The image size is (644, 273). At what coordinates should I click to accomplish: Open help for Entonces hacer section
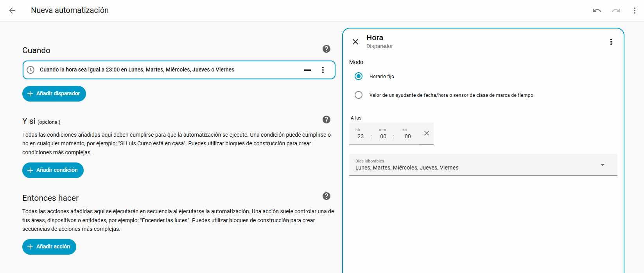pos(326,196)
